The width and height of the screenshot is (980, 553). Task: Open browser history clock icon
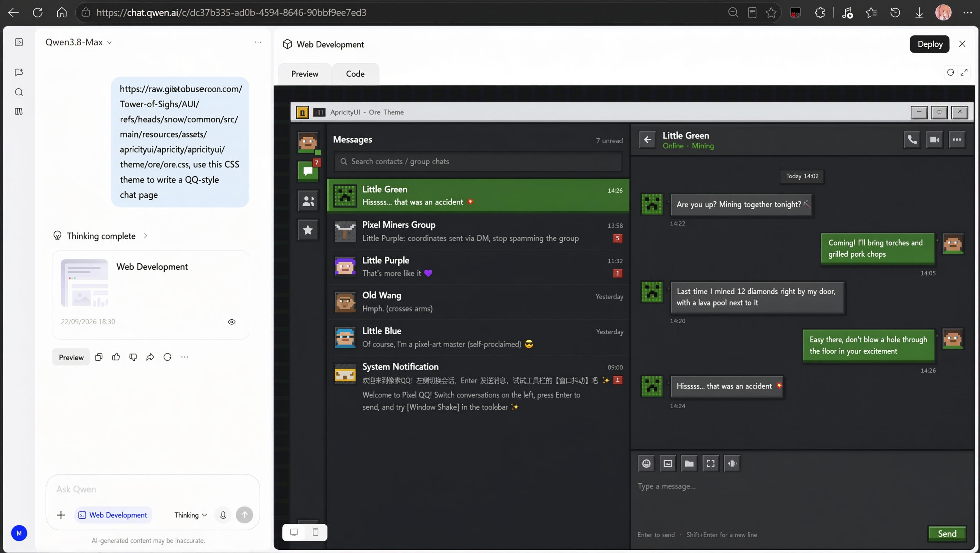(895, 13)
